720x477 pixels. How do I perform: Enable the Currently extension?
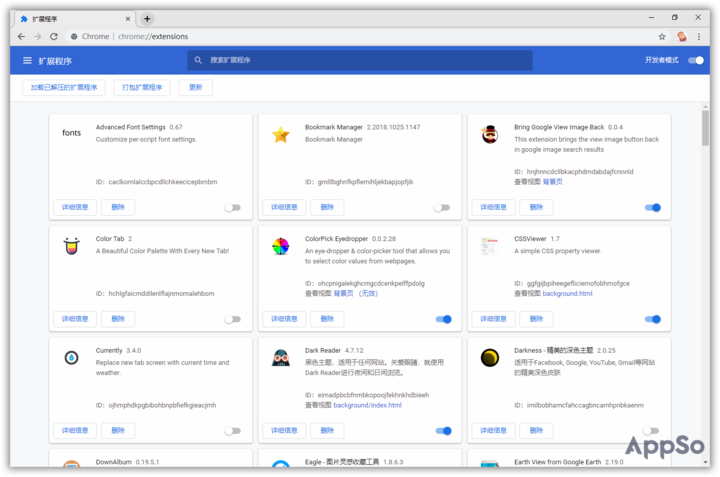coord(233,431)
